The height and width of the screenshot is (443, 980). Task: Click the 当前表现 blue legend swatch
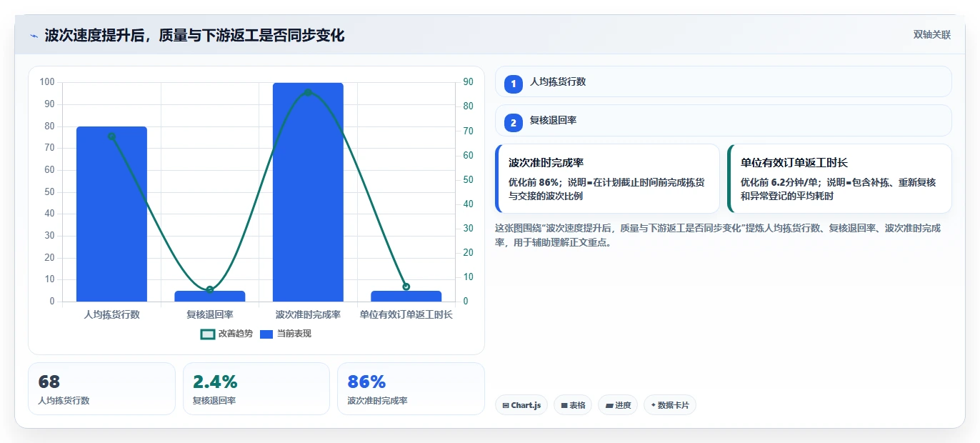click(266, 334)
